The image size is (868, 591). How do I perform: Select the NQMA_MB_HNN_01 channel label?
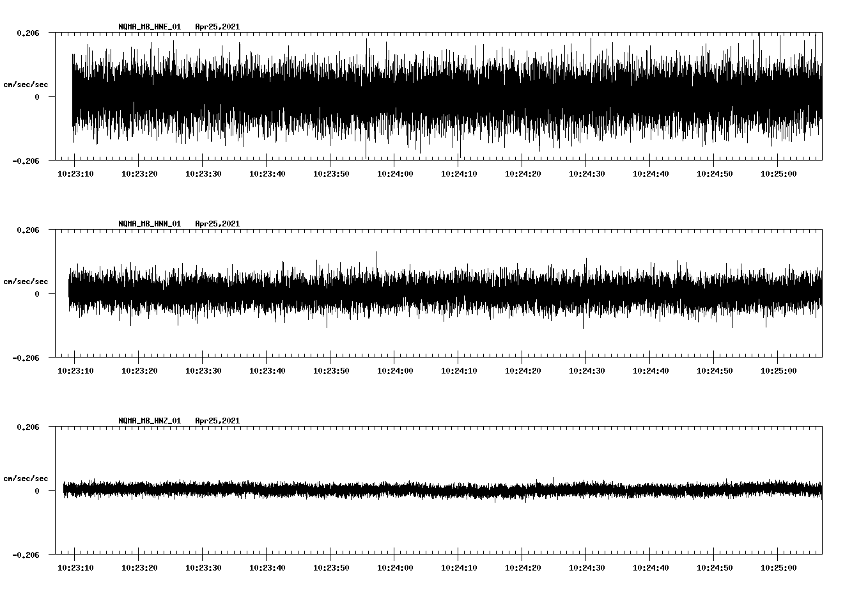(148, 223)
